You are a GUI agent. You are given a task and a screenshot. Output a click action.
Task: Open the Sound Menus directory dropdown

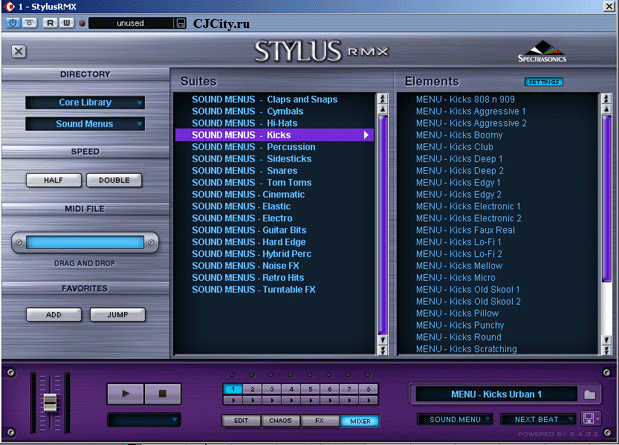click(85, 124)
